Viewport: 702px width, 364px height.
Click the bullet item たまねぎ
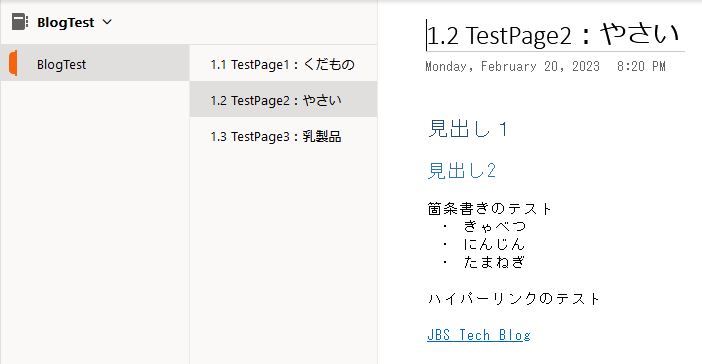point(494,262)
